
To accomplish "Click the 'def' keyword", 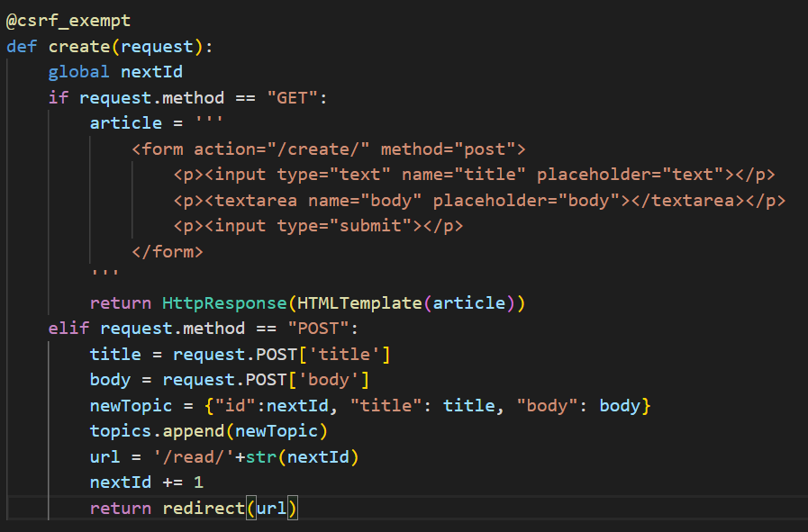I will click(x=22, y=47).
